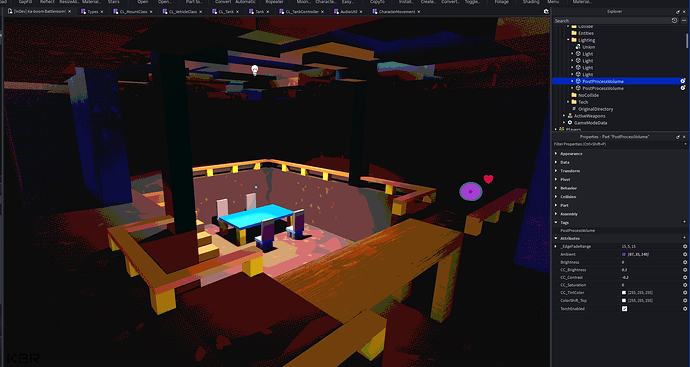The width and height of the screenshot is (690, 367).
Task: Expand the Collision property section
Action: 556,197
